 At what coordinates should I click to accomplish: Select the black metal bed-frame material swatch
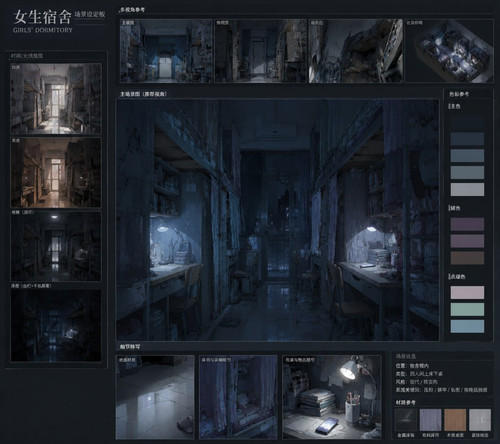406,420
